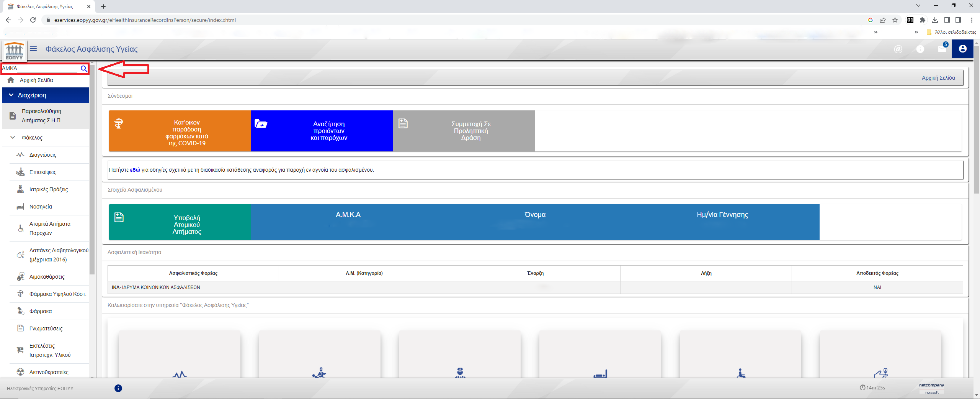The width and height of the screenshot is (980, 399).
Task: Click the ΕΟΠΥΥ logo
Action: 14,51
